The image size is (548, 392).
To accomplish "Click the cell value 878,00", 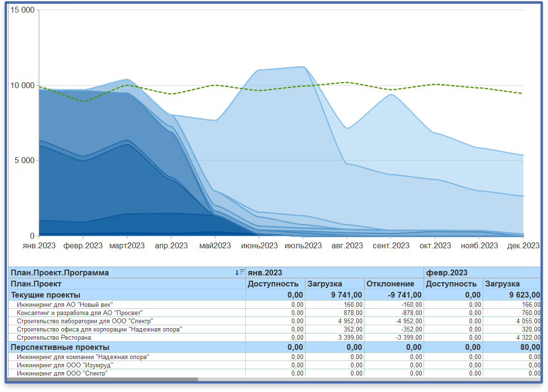I will [353, 313].
